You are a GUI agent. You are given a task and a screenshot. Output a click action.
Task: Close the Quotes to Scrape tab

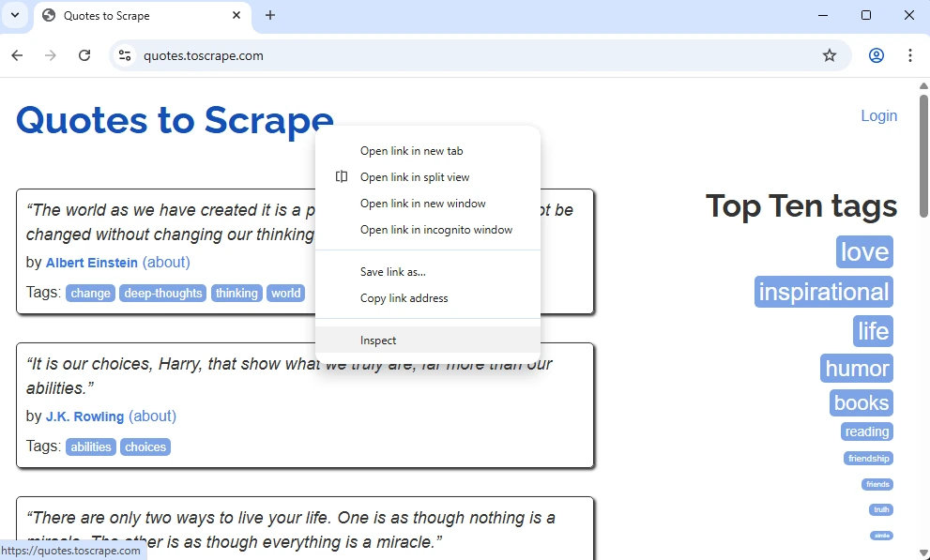[x=236, y=15]
